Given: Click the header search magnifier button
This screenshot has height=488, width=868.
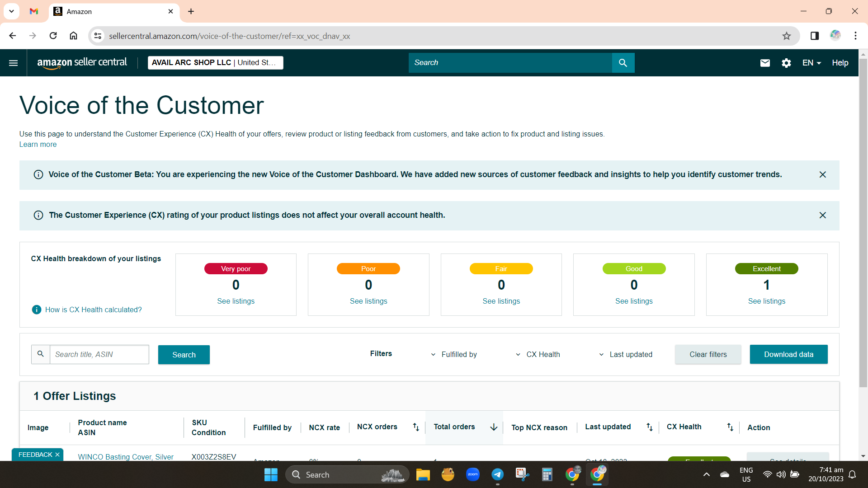Looking at the screenshot, I should click(623, 63).
